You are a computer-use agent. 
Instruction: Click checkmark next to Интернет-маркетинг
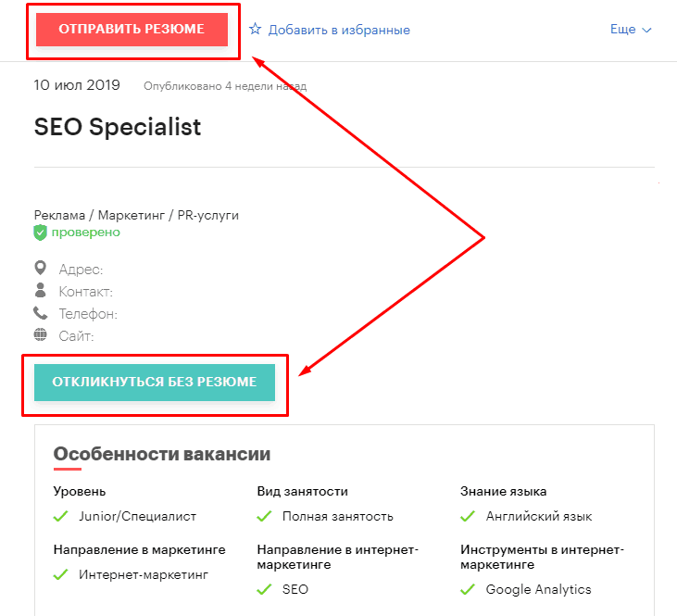click(x=61, y=574)
